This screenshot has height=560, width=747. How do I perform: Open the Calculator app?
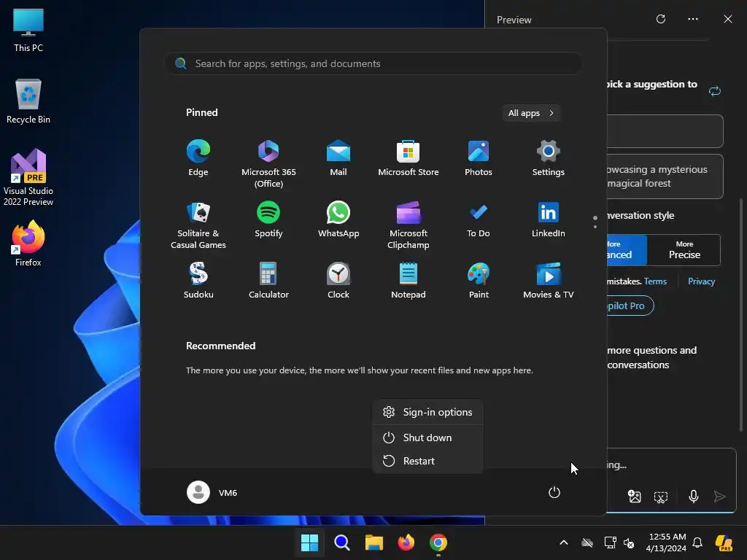(x=268, y=281)
